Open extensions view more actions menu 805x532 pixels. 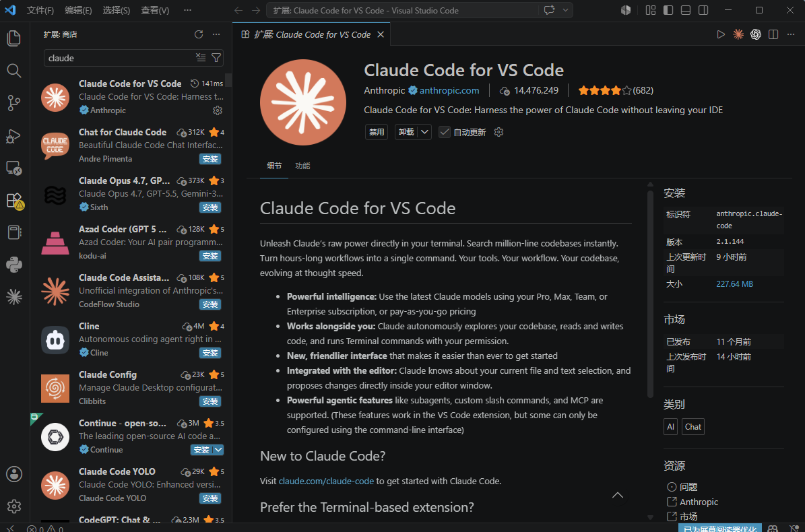(x=216, y=34)
